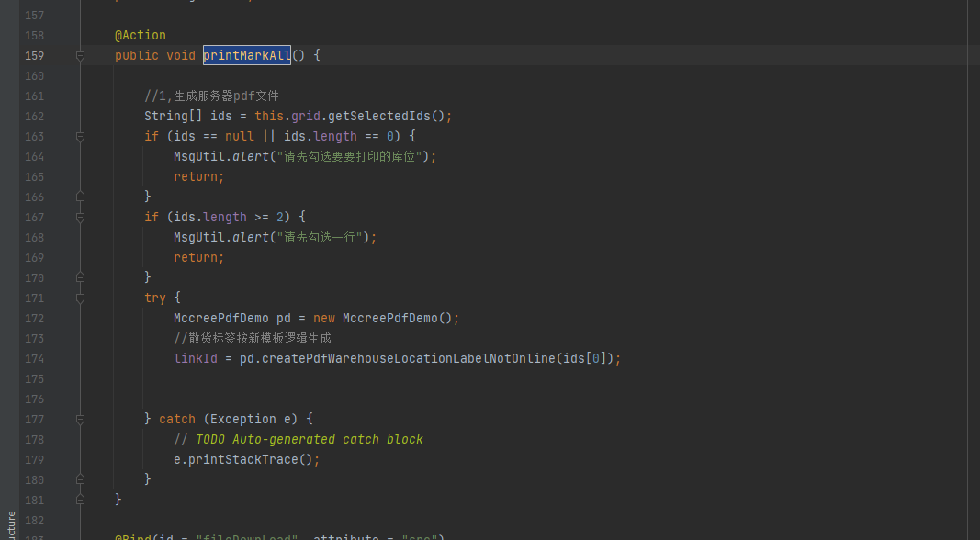Click the selected printMarkAll method name
The width and height of the screenshot is (980, 540).
click(x=247, y=56)
